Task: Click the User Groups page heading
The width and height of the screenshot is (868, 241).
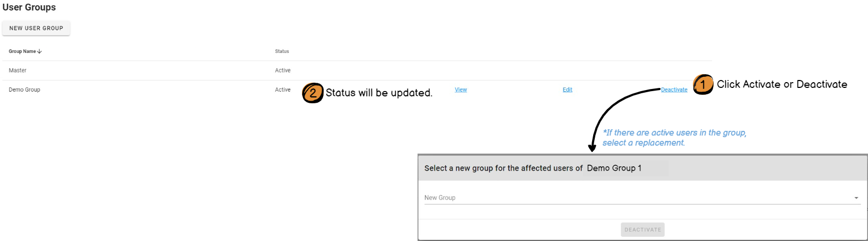Action: pyautogui.click(x=29, y=7)
